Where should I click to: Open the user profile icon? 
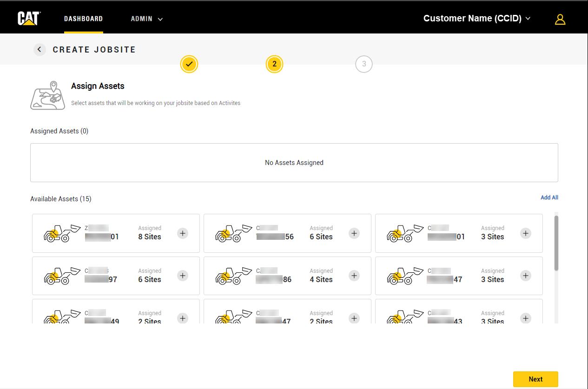[560, 19]
